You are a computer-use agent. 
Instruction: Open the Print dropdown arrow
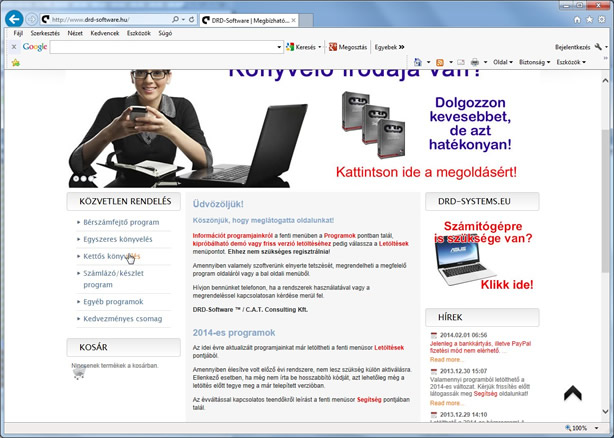coord(486,62)
